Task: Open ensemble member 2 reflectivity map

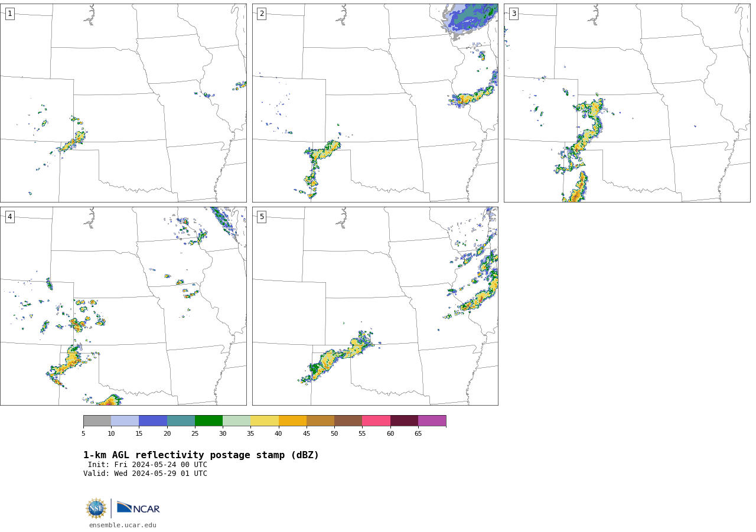Action: point(375,103)
